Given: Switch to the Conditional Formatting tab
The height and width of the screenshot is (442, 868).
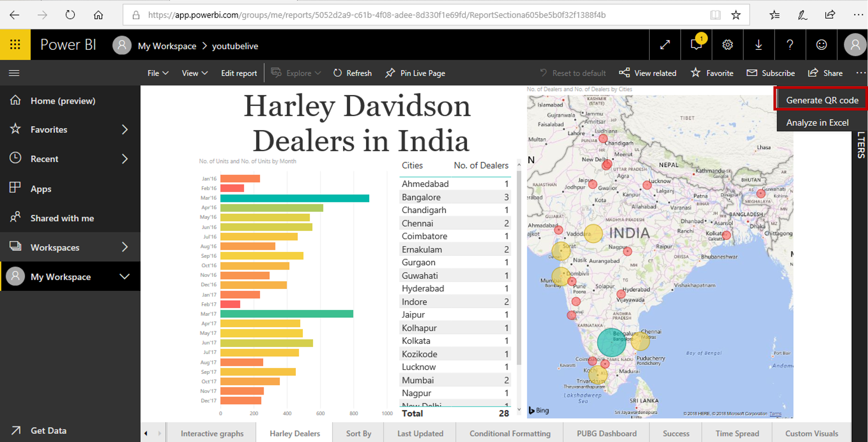Looking at the screenshot, I should [510, 433].
